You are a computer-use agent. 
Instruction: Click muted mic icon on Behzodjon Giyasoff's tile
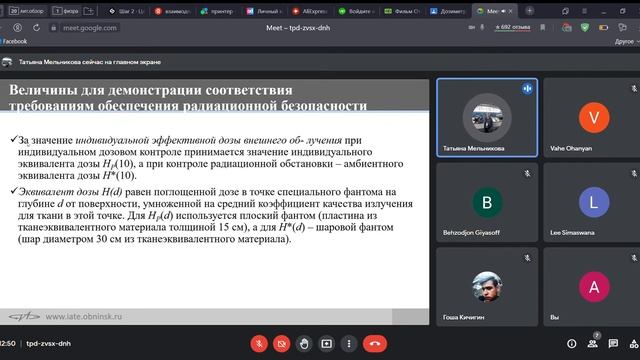click(527, 173)
